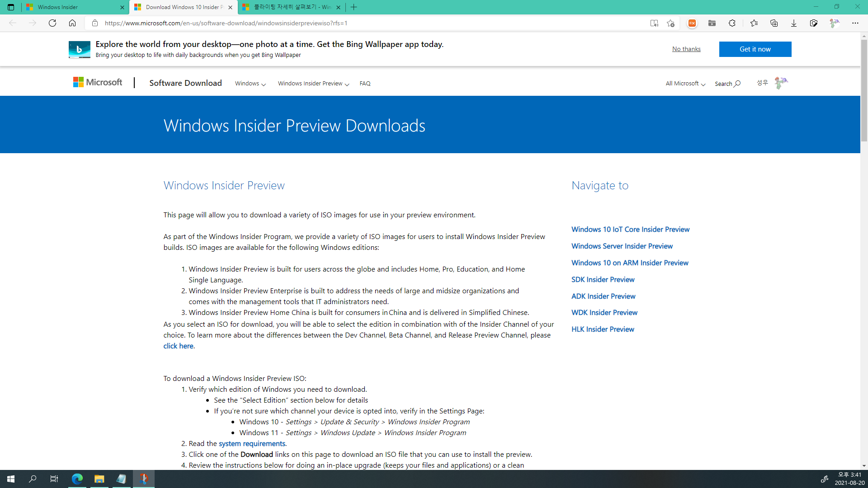Viewport: 868px width, 488px height.
Task: Open the Collections icon
Action: pyautogui.click(x=774, y=23)
